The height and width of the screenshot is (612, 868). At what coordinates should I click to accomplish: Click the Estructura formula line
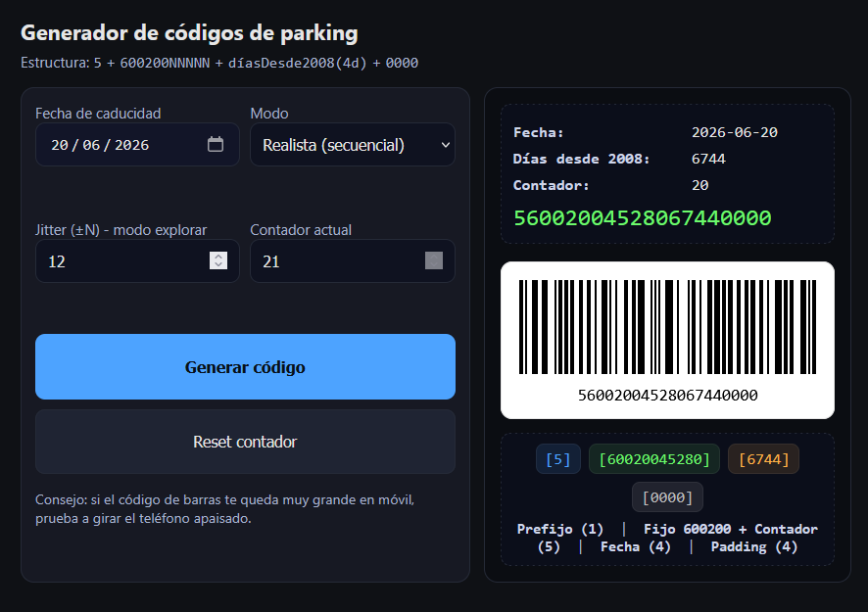[x=219, y=63]
